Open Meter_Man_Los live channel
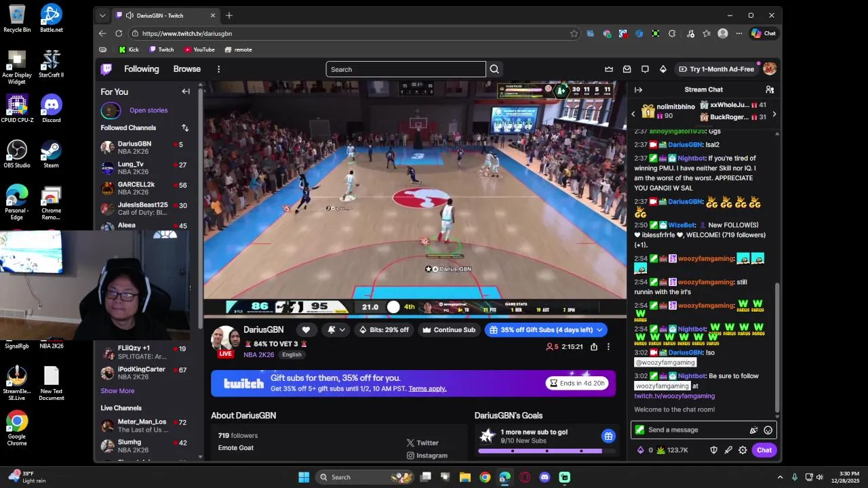 [x=144, y=426]
